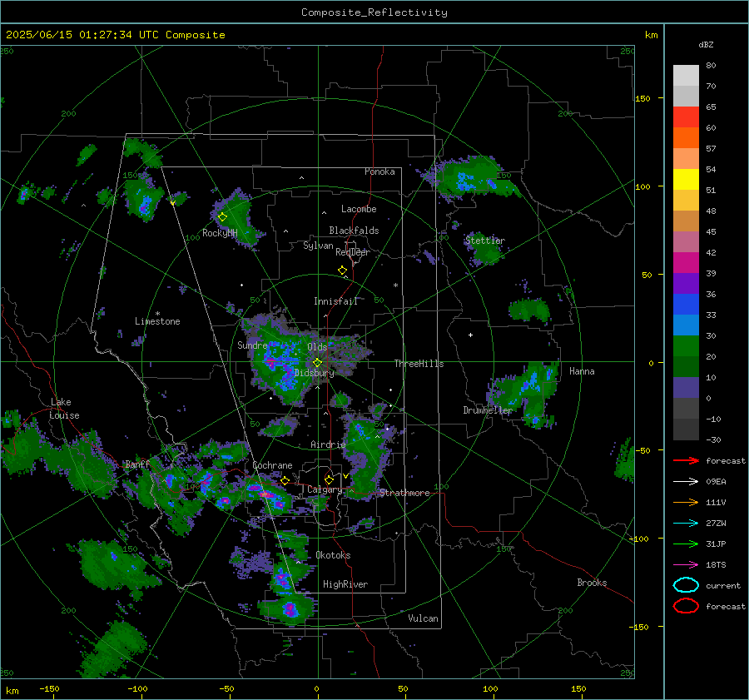Click the green 31JP arrow icon
Image resolution: width=749 pixels, height=700 pixels.
point(686,544)
